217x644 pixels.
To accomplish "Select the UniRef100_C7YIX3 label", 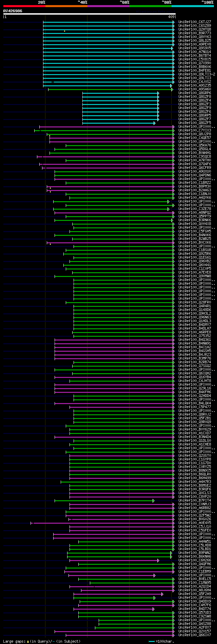I will tap(195, 130).
